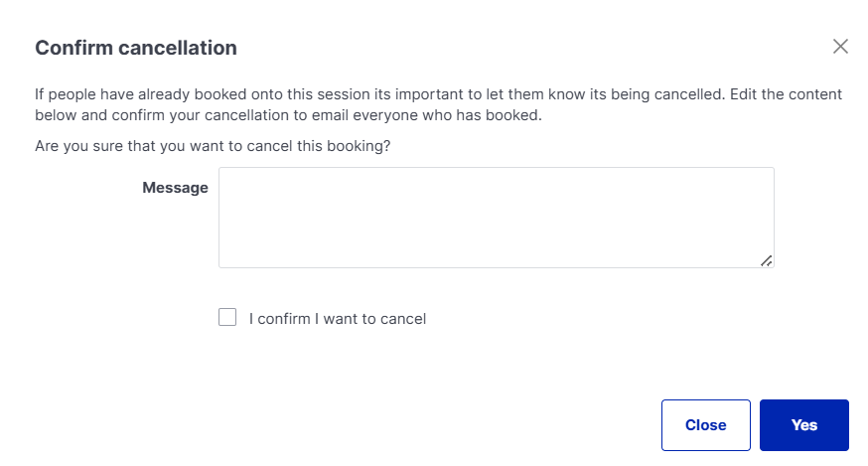Image resolution: width=868 pixels, height=466 pixels.
Task: Click the 'Confirm cancellation' heading
Action: pos(136,47)
